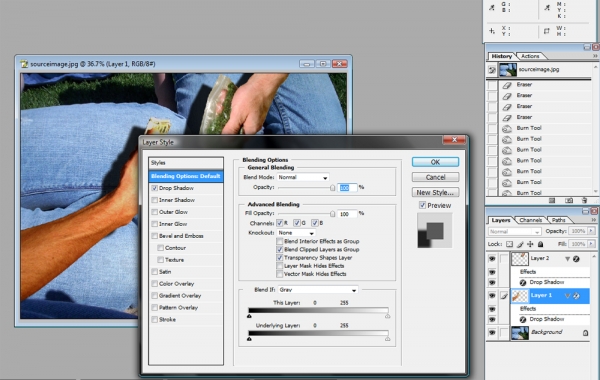The height and width of the screenshot is (380, 600).
Task: Uncheck the G channel checkbox
Action: pyautogui.click(x=297, y=223)
